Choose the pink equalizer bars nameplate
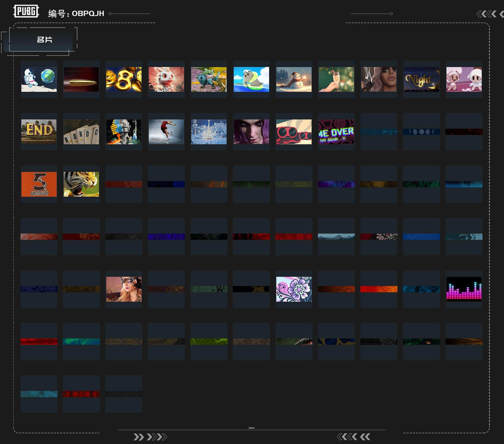504x444 pixels. 464,289
